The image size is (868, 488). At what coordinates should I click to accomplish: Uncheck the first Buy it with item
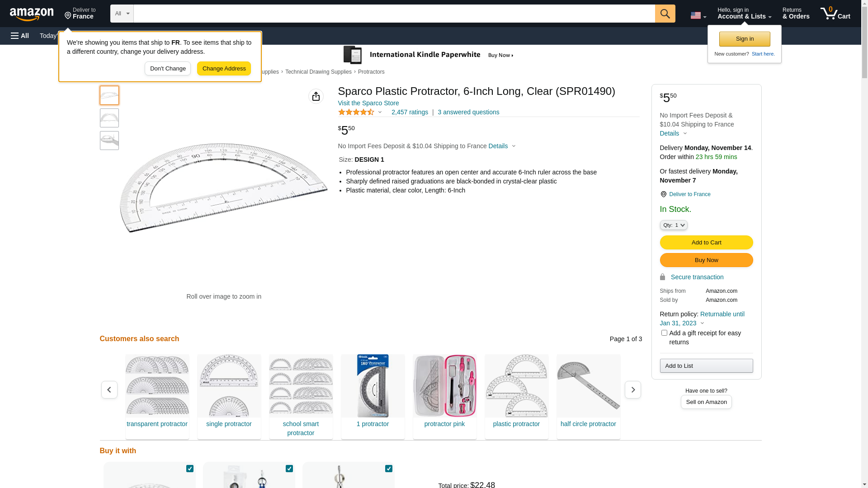(190, 469)
